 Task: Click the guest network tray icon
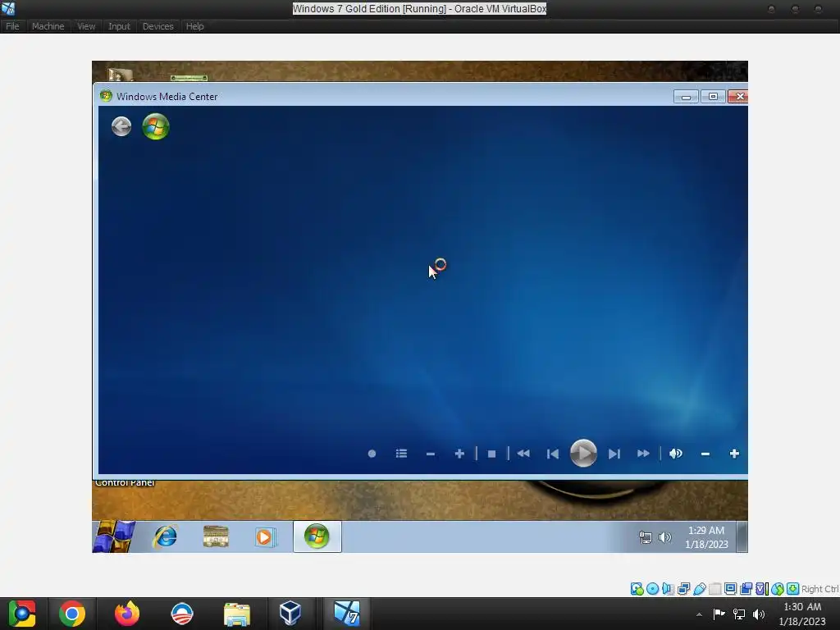click(646, 536)
